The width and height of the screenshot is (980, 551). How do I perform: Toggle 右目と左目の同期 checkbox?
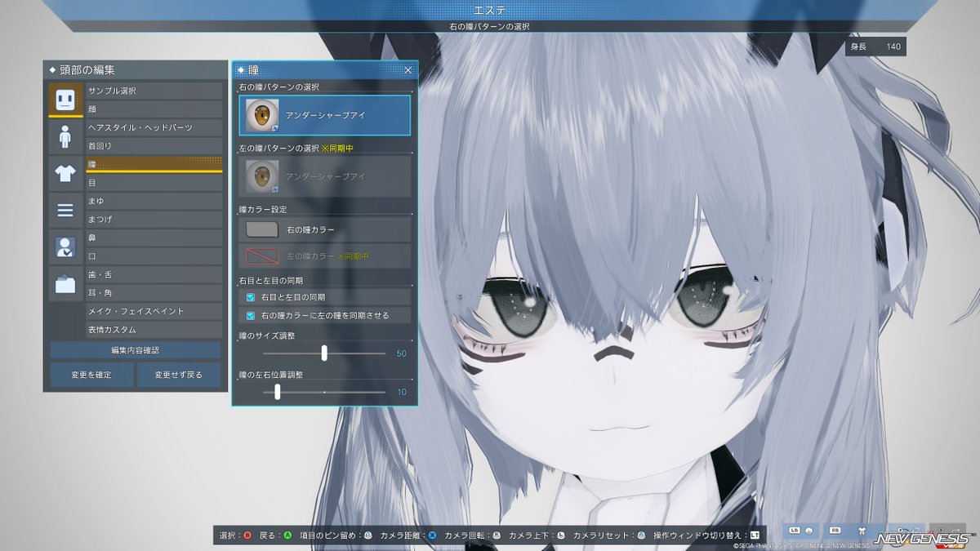(251, 297)
